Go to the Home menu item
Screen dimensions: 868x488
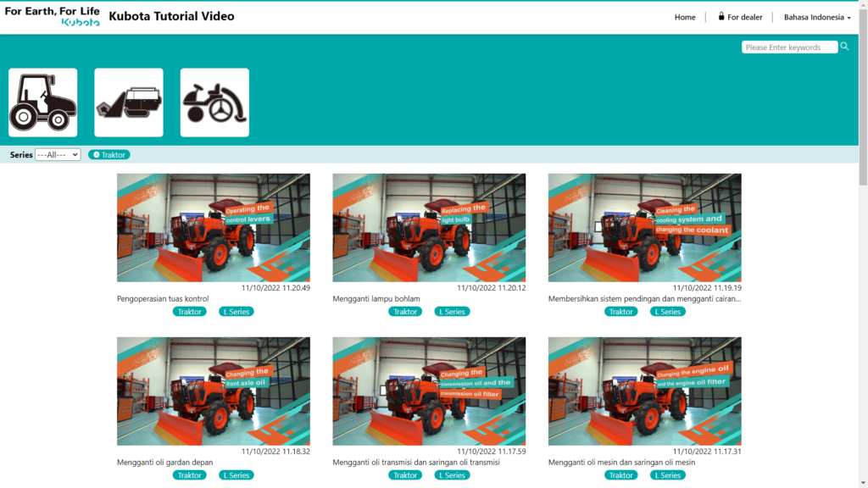coord(685,17)
